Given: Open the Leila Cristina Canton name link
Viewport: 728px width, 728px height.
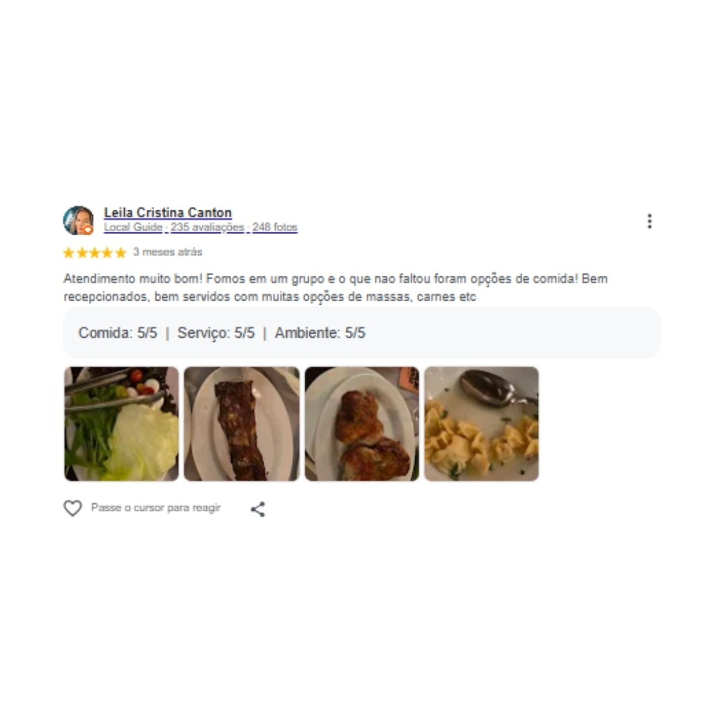Looking at the screenshot, I should [x=168, y=212].
